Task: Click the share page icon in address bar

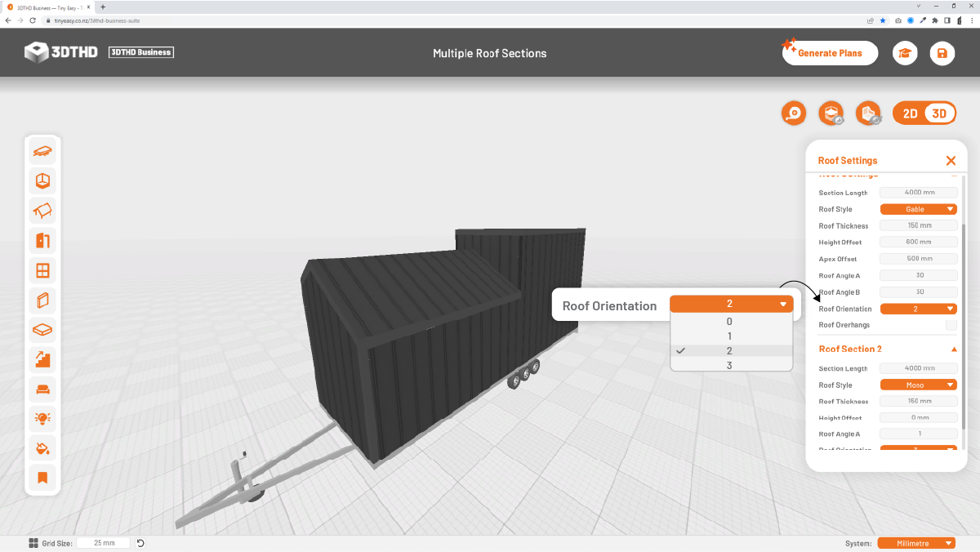Action: coord(871,20)
